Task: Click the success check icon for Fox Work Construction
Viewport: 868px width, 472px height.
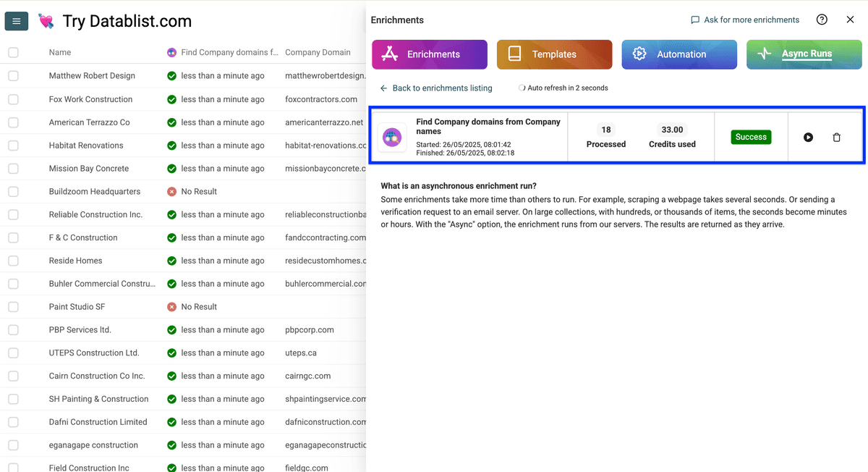Action: click(171, 99)
